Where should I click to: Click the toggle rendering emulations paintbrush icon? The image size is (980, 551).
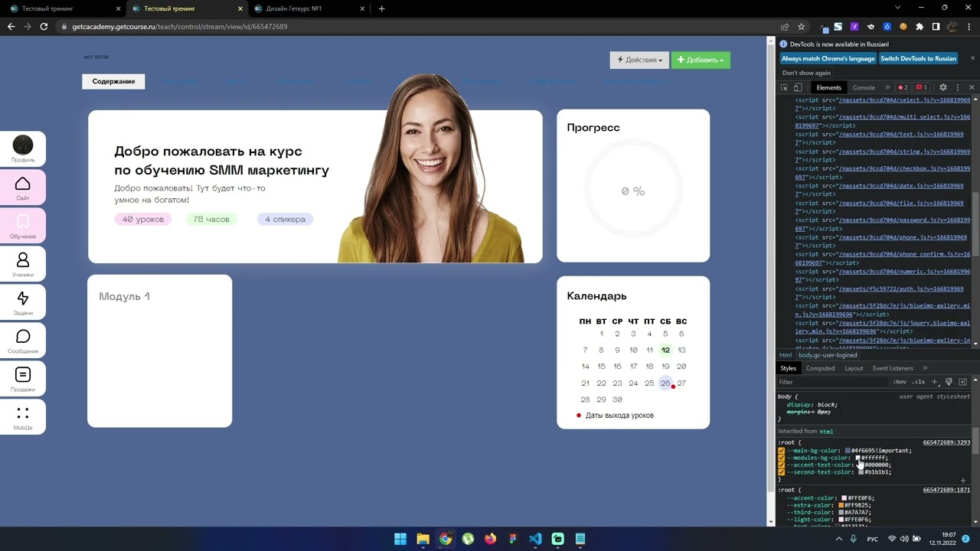[x=949, y=382]
